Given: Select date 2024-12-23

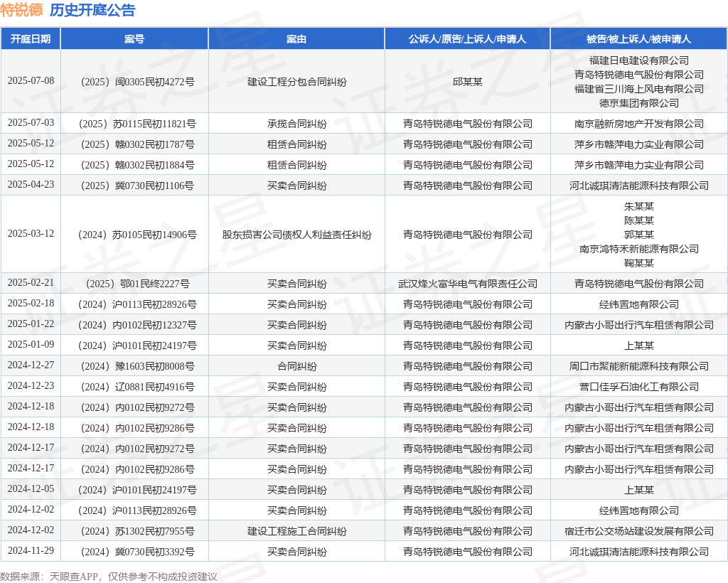Looking at the screenshot, I should coord(31,386).
